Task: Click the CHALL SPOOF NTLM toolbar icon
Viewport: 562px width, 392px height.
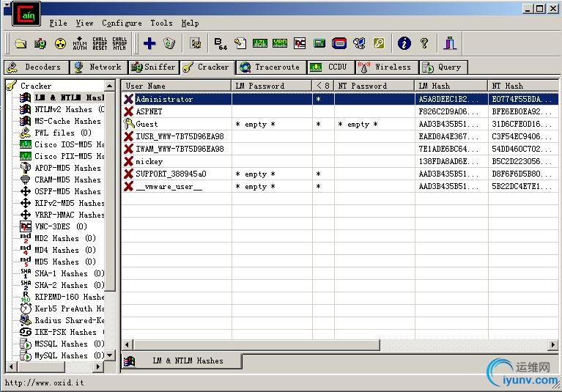Action: pos(119,44)
